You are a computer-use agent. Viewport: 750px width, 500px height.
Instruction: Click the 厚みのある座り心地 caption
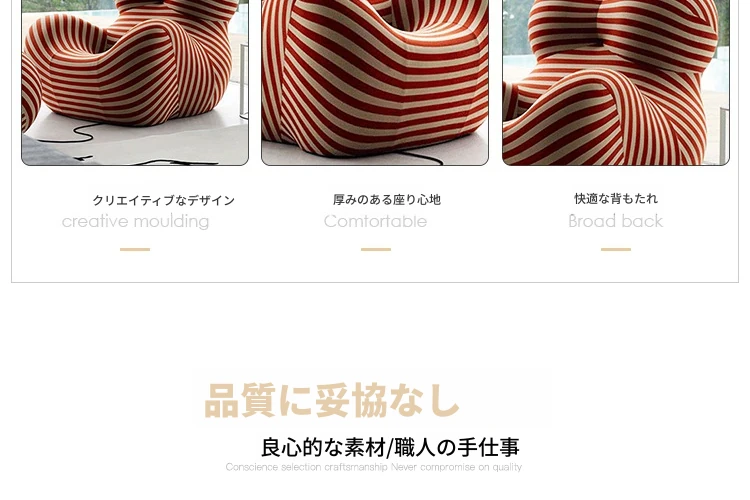point(387,200)
